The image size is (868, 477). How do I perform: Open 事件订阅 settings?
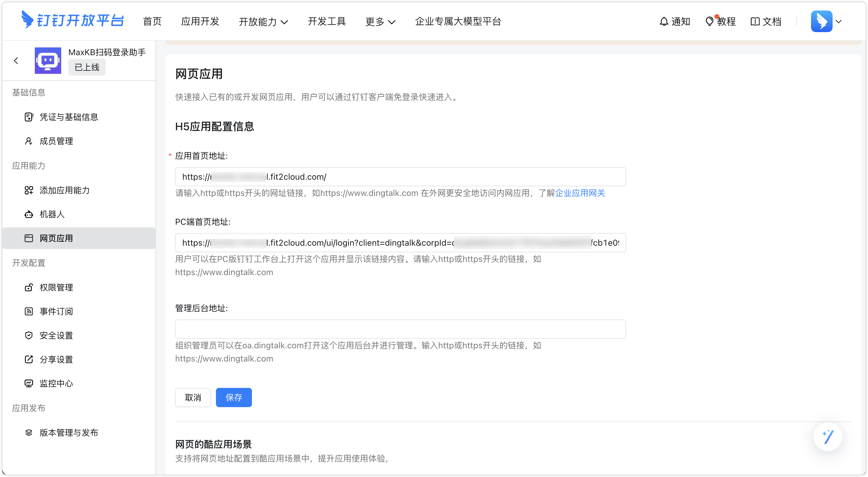coord(56,311)
